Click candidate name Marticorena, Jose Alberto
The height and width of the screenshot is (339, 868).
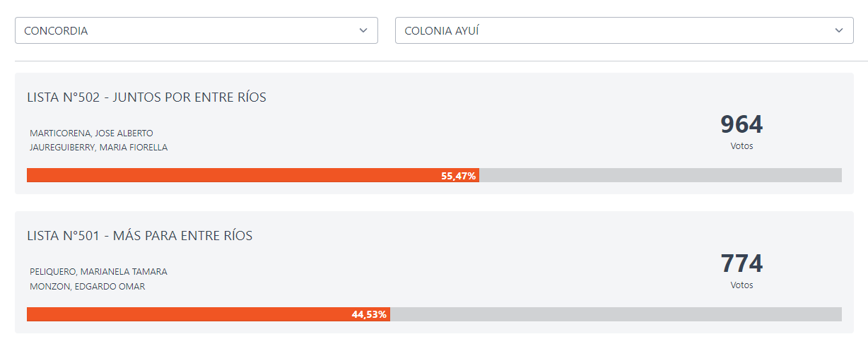[91, 133]
